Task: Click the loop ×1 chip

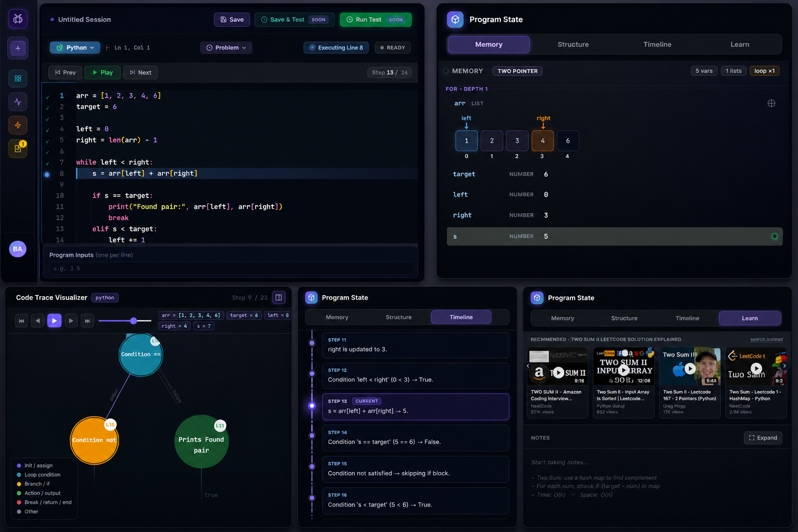Action: point(764,71)
